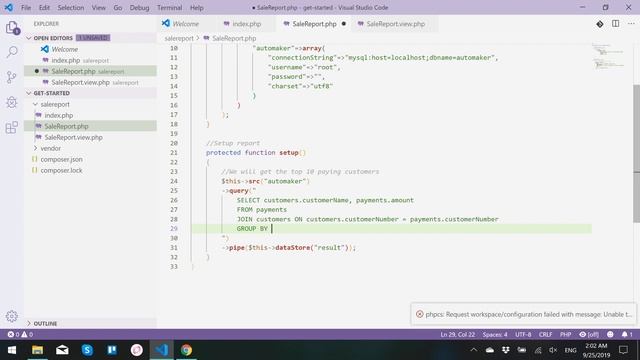
Task: Switch to the Welcome tab
Action: click(186, 24)
